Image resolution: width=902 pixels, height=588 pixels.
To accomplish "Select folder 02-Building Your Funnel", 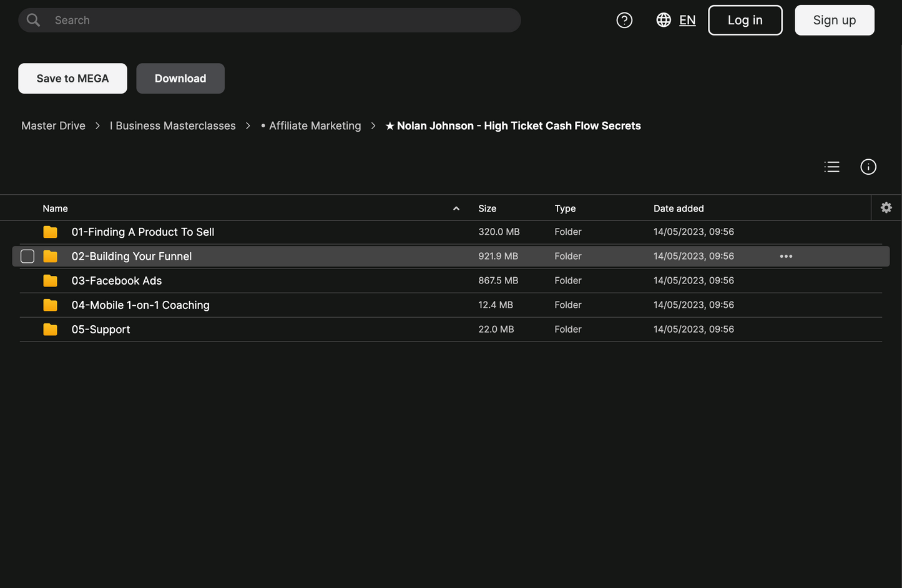I will 132,257.
